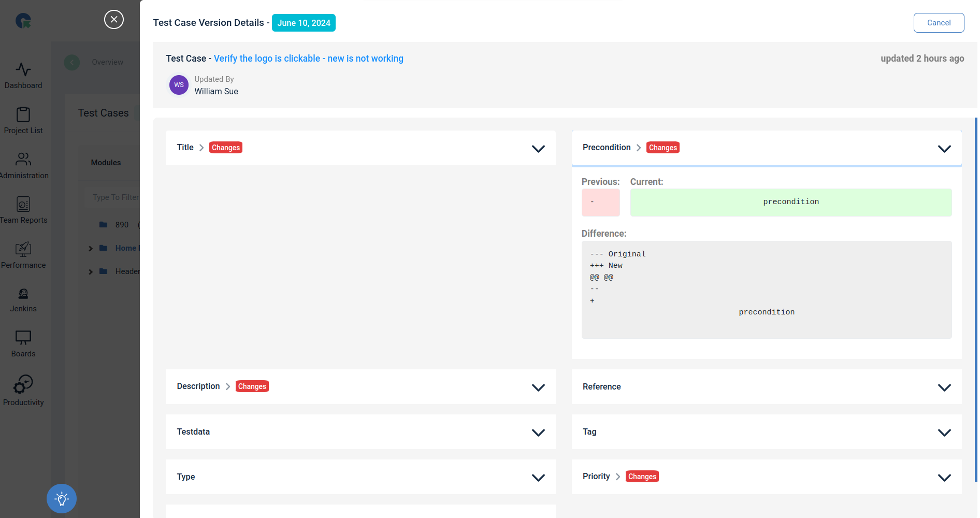Click the Priority section heading
The image size is (980, 518).
pos(596,477)
